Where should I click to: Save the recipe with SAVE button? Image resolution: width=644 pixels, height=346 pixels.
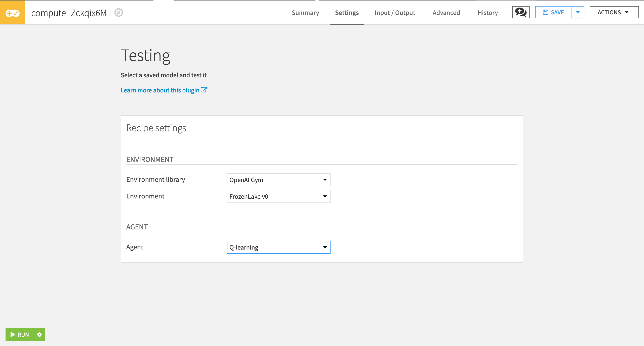pos(553,12)
